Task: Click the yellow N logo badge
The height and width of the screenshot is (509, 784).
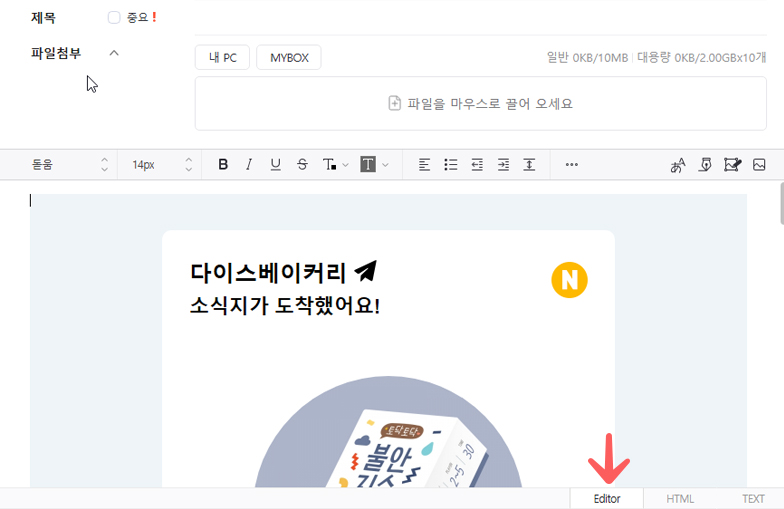Action: click(569, 280)
